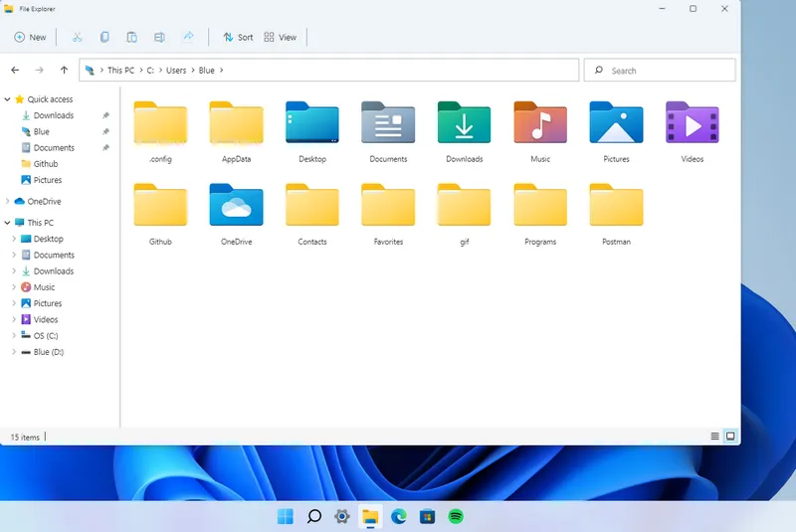Screen dimensions: 796x532
Task: Expand OS (C:) drive node
Action: click(x=14, y=336)
